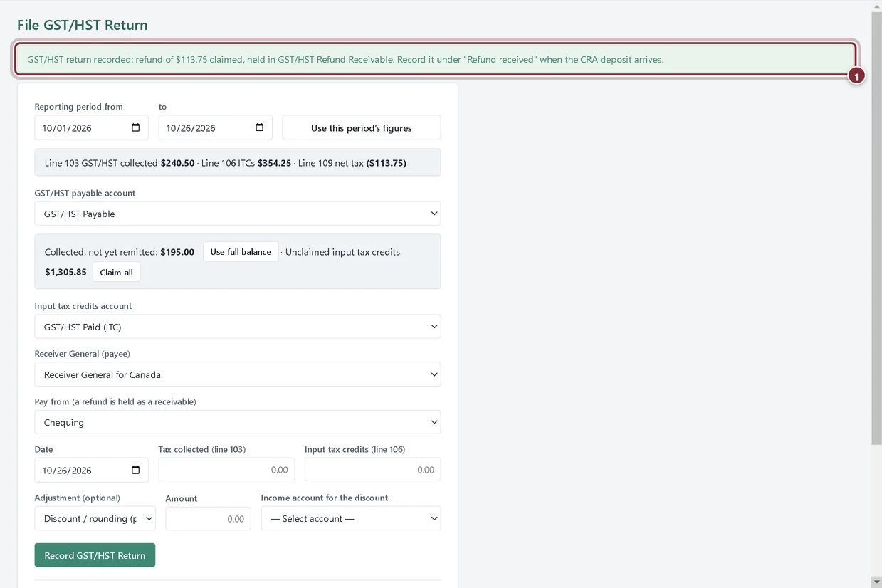Click the vertical scrollbar thumb
This screenshot has height=588, width=882.
(x=876, y=228)
